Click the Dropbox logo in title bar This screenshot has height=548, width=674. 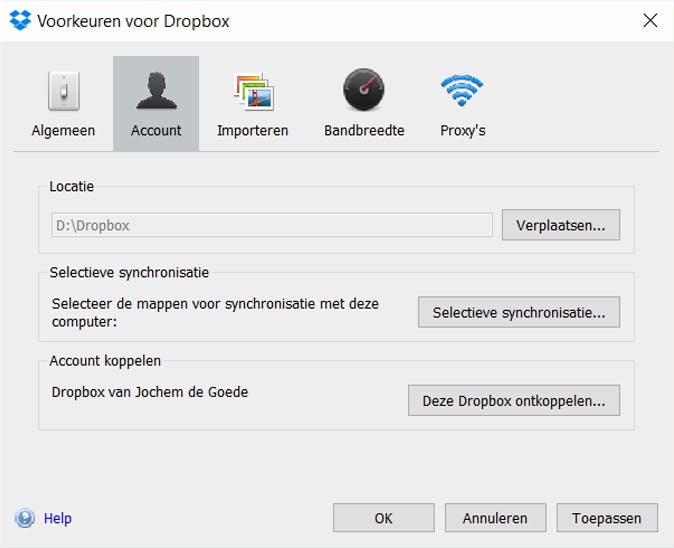tap(20, 20)
